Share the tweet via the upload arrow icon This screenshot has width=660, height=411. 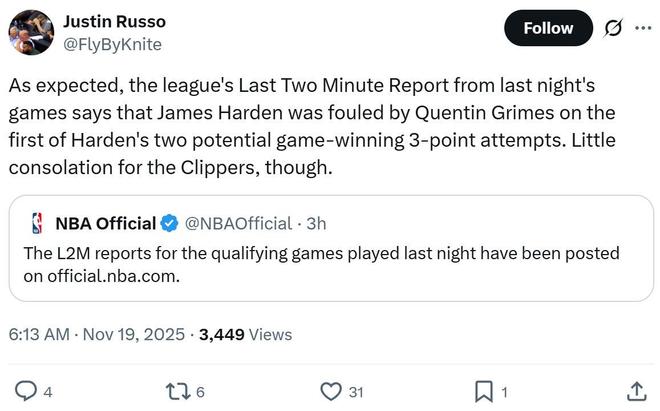[635, 391]
